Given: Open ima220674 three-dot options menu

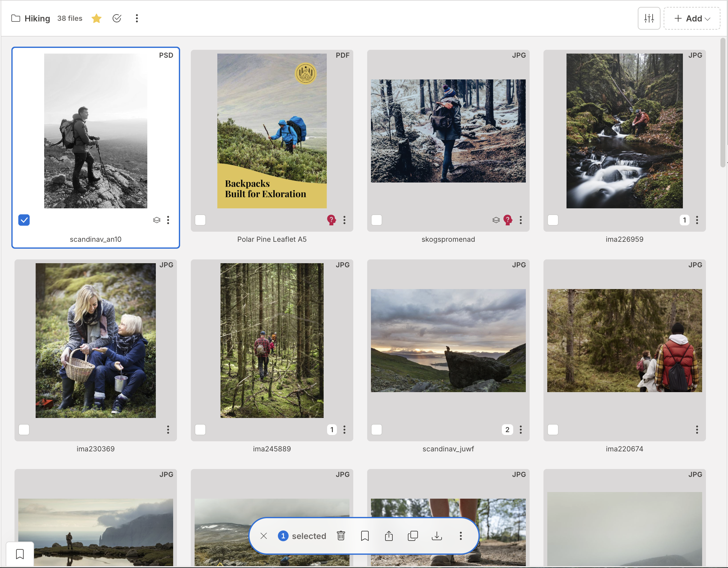Looking at the screenshot, I should 697,429.
